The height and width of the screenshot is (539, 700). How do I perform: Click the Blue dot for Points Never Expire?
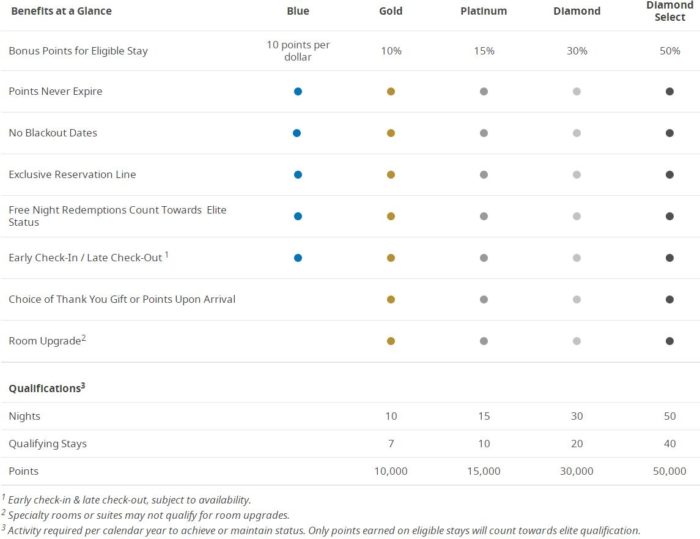click(x=298, y=91)
